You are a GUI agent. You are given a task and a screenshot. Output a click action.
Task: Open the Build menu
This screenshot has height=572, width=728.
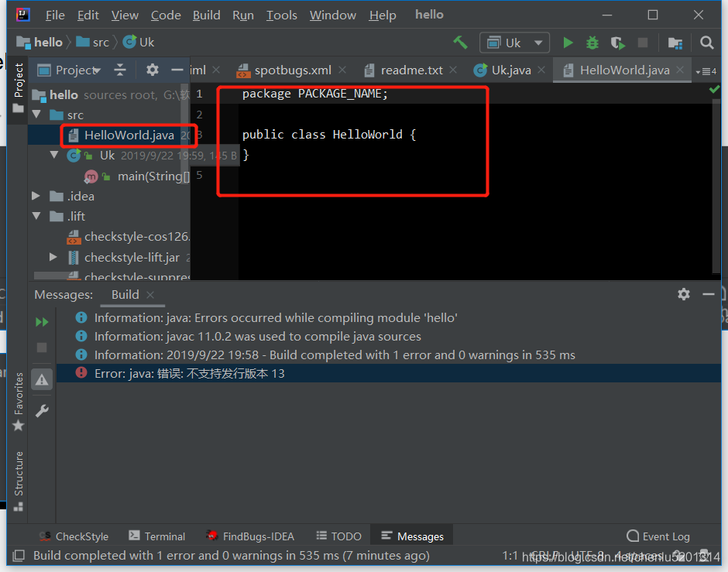click(x=206, y=15)
